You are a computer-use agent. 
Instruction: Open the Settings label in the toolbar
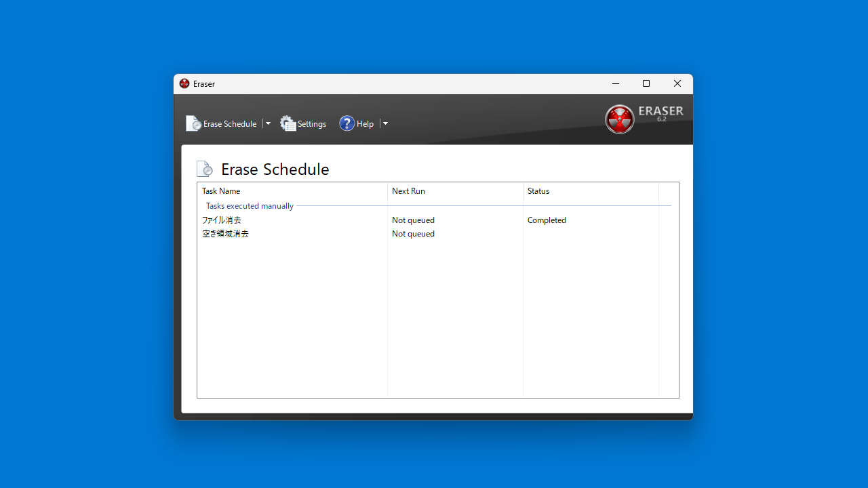312,124
